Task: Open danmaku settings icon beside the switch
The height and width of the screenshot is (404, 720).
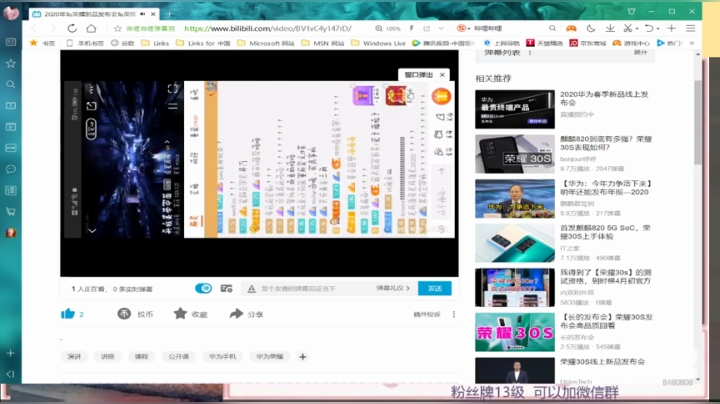Action: click(226, 288)
